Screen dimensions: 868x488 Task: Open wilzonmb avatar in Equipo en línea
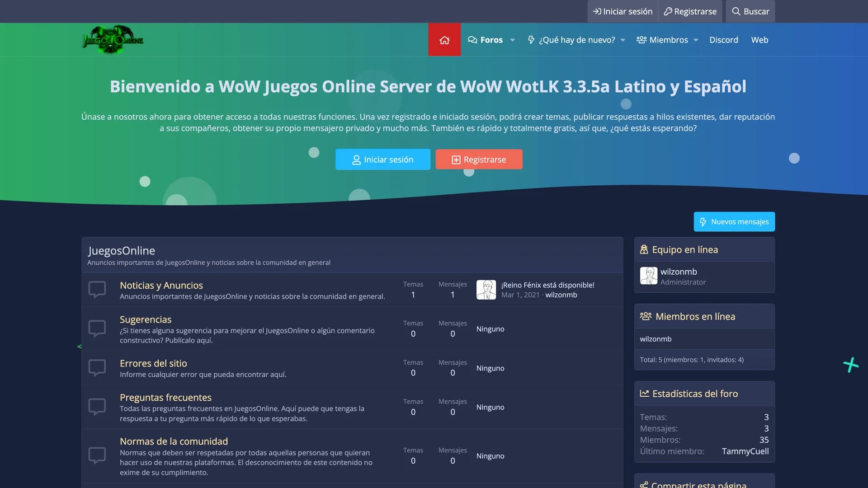[x=649, y=276]
